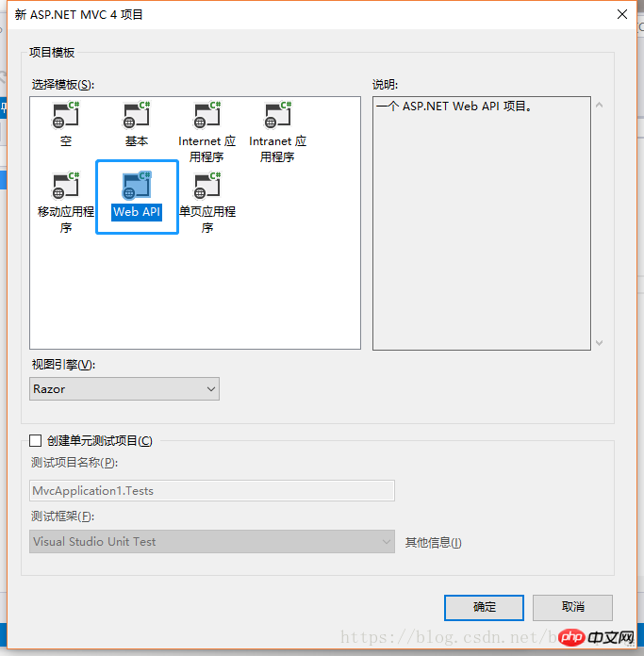Open the Visual Studio Unit Test dropdown
The image size is (644, 656).
point(212,542)
